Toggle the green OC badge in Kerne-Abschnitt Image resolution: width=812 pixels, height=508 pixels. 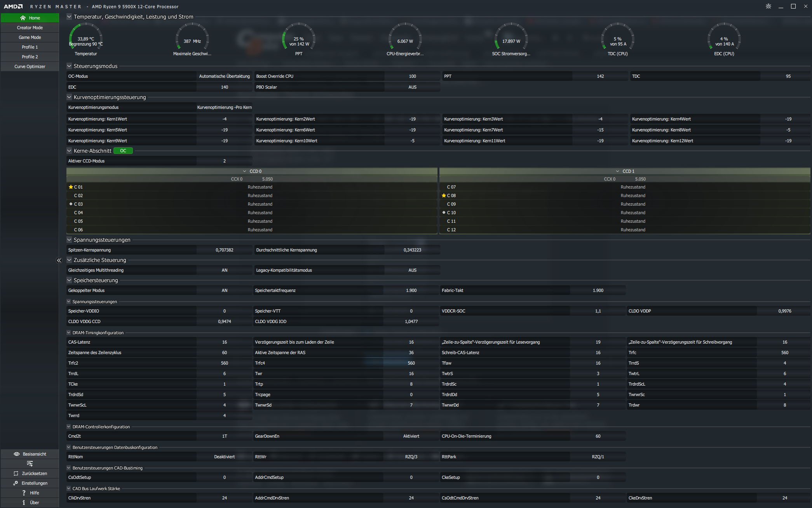123,151
